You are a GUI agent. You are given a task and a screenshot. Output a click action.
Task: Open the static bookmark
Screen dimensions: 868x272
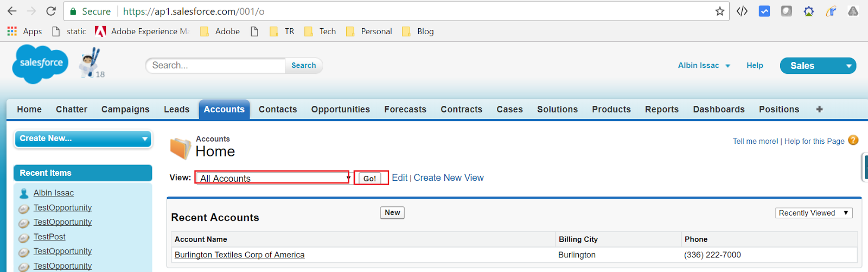[x=69, y=31]
